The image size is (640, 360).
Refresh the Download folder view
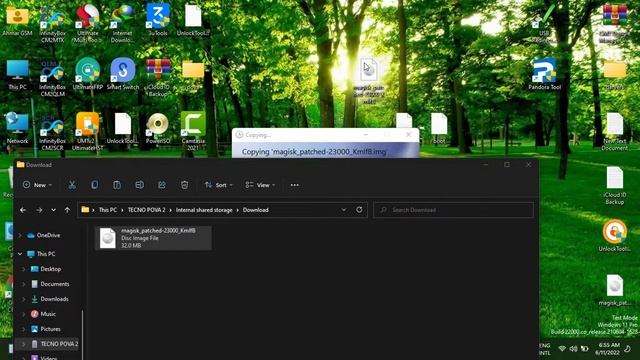click(x=359, y=210)
